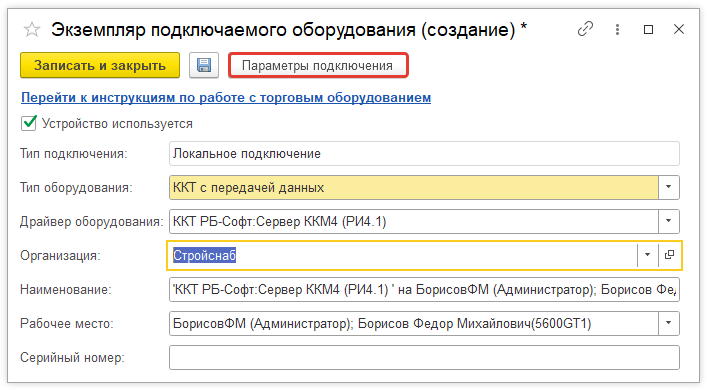The width and height of the screenshot is (707, 390).
Task: Focus the empty Серийный номер field
Action: pos(424,358)
